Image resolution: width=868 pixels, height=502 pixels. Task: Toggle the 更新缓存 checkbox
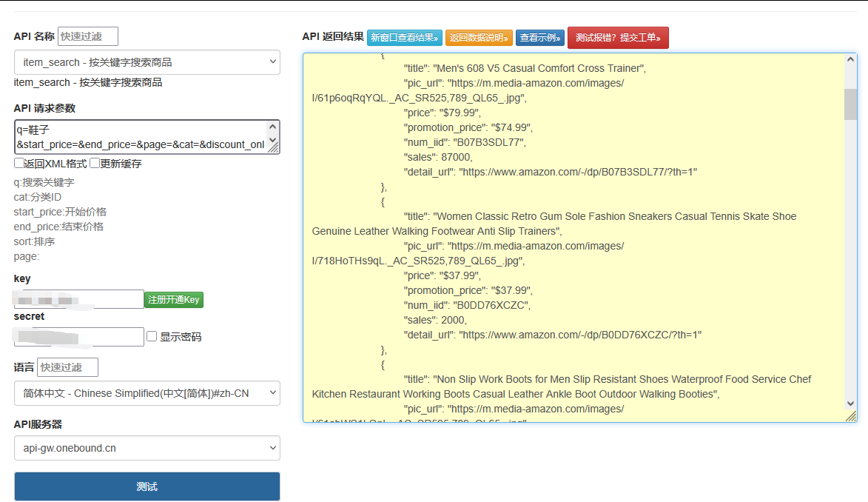click(x=95, y=163)
